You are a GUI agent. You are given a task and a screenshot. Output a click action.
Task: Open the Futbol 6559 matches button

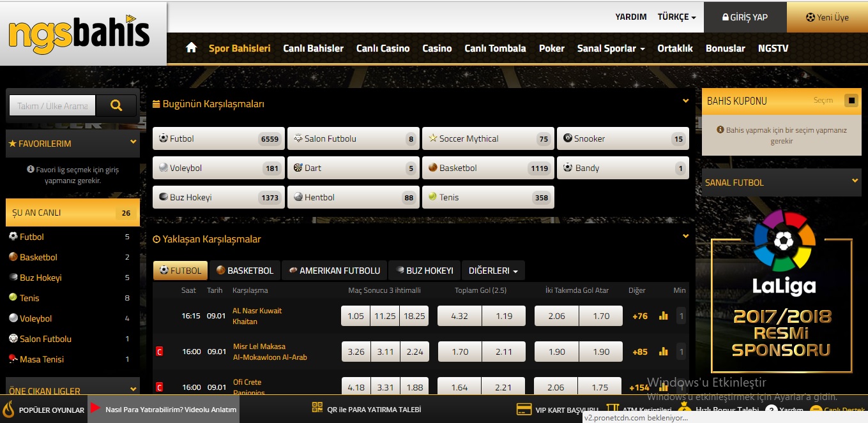tap(218, 138)
